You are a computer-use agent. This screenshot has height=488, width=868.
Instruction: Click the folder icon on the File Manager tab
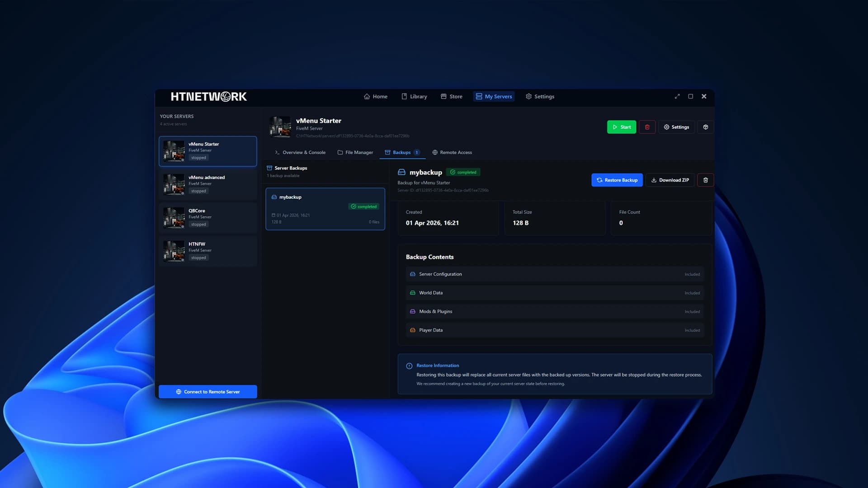[x=340, y=152]
